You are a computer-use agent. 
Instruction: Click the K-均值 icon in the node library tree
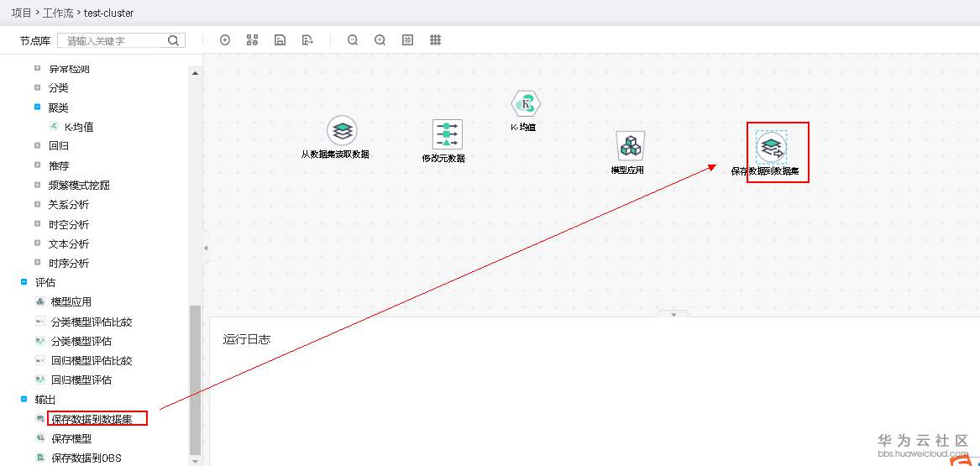(x=54, y=127)
